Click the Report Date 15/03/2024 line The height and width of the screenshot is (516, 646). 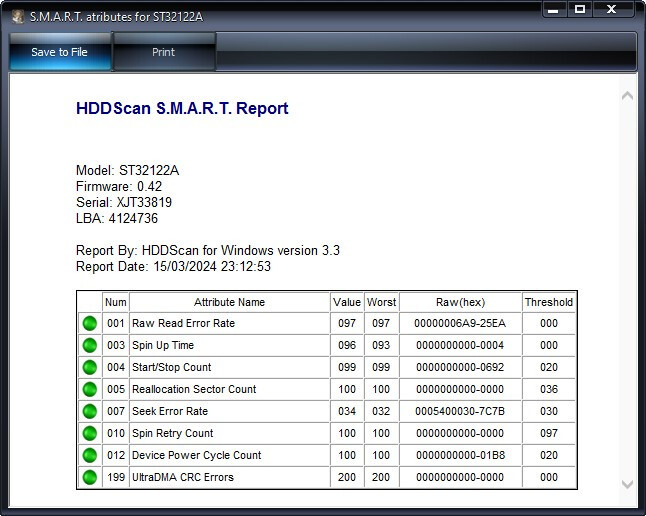click(x=173, y=267)
